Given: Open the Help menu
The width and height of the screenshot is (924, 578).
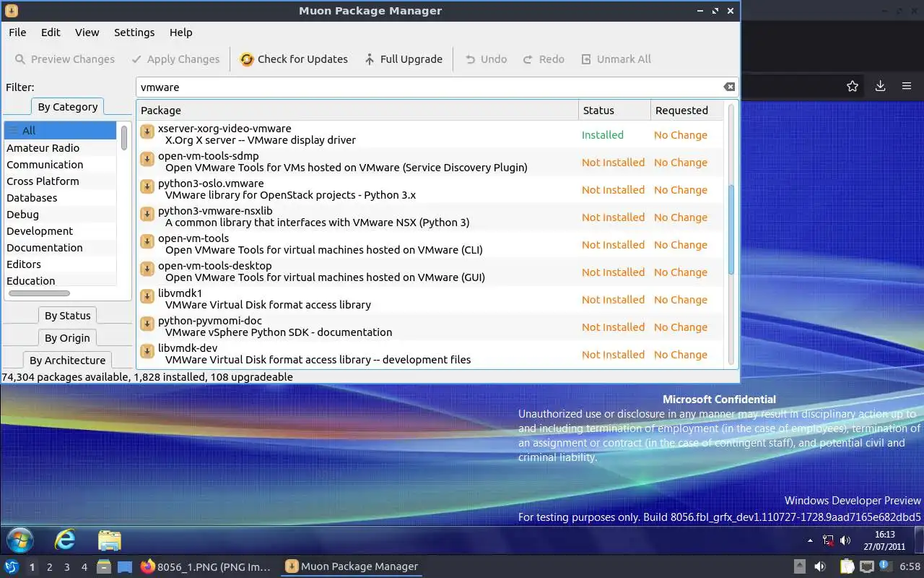Looking at the screenshot, I should [x=180, y=33].
